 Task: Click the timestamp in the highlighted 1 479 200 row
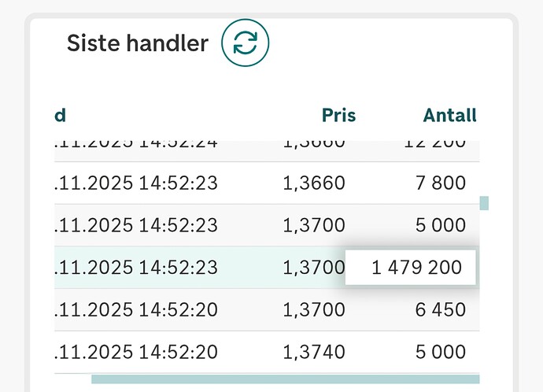pyautogui.click(x=136, y=268)
